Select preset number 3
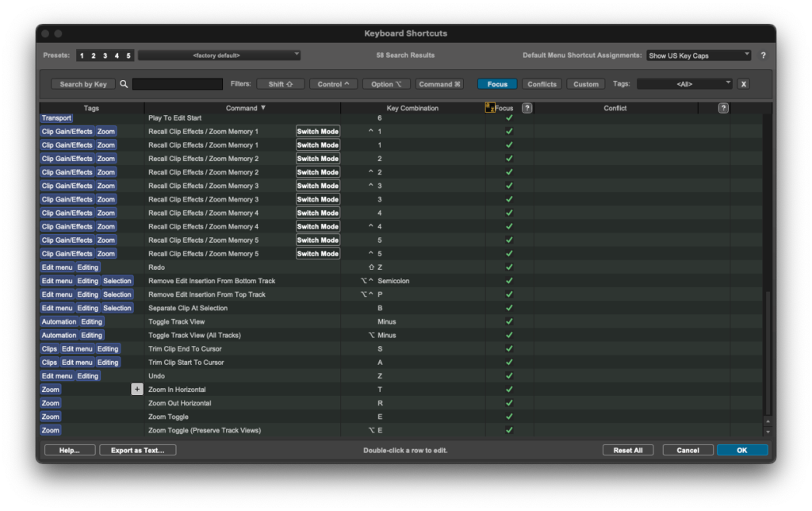Viewport: 812px width, 511px height. [x=103, y=55]
